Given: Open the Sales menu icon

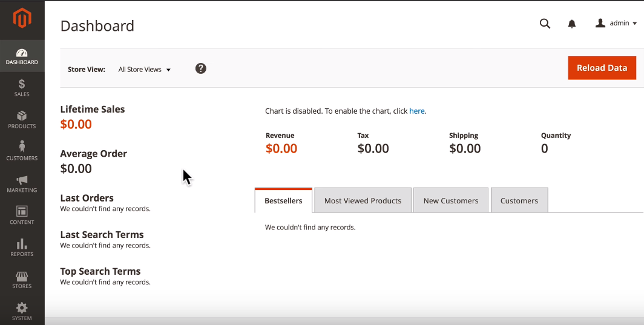Looking at the screenshot, I should pyautogui.click(x=22, y=85).
